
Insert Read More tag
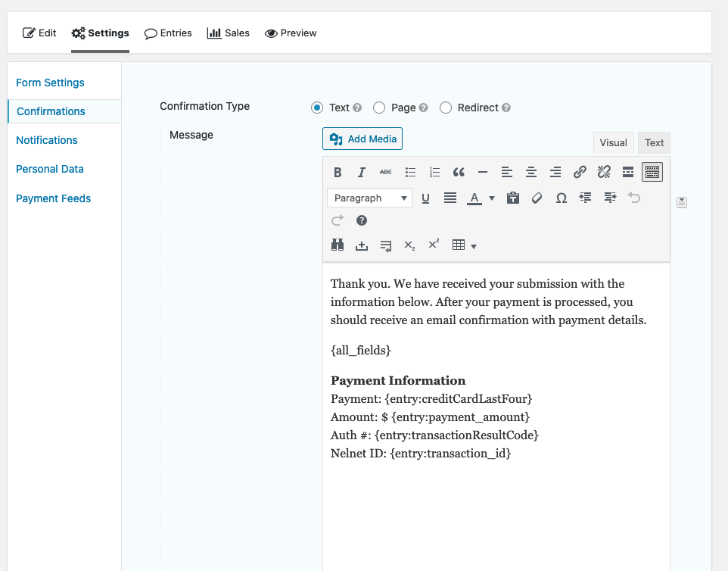click(x=627, y=173)
